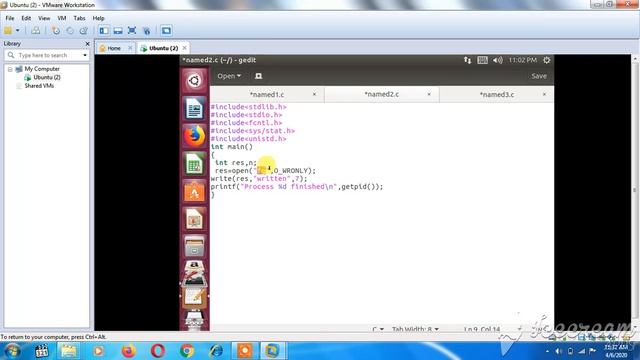This screenshot has width=640, height=360.
Task: Select Shared VMs in the library tree
Action: [x=39, y=86]
